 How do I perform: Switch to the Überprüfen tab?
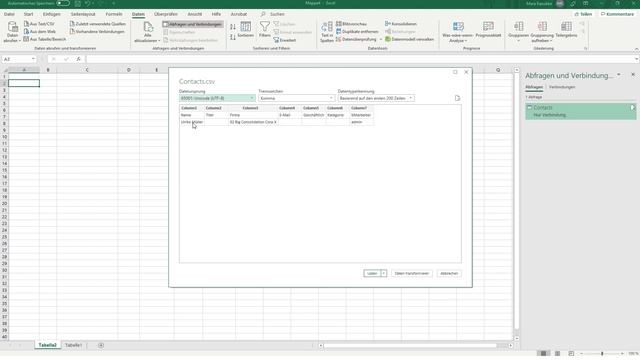click(x=166, y=14)
